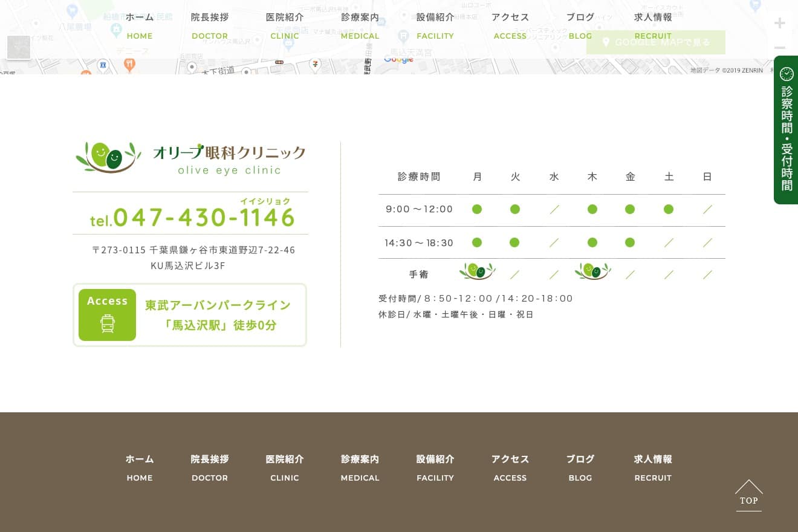Click the Monday morning green dot
This screenshot has width=798, height=532.
coord(477,209)
